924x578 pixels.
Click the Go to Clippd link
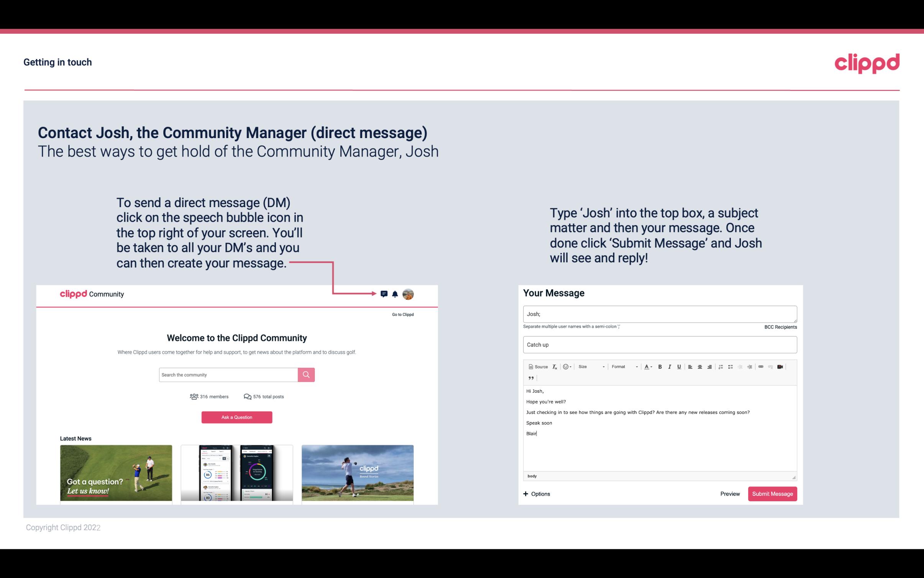(x=402, y=314)
